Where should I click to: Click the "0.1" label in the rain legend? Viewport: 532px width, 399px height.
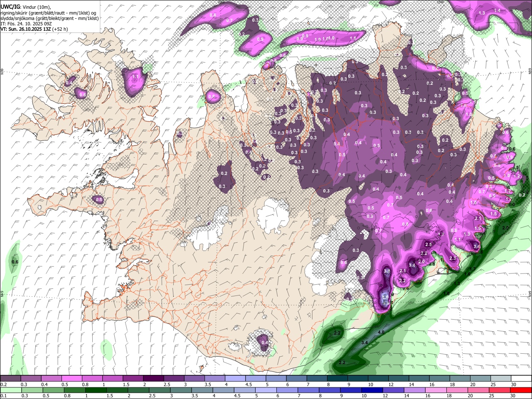3,396
